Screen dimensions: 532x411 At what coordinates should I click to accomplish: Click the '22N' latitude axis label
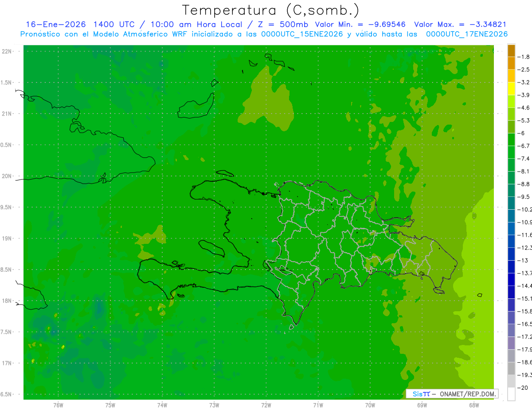[x=6, y=51]
